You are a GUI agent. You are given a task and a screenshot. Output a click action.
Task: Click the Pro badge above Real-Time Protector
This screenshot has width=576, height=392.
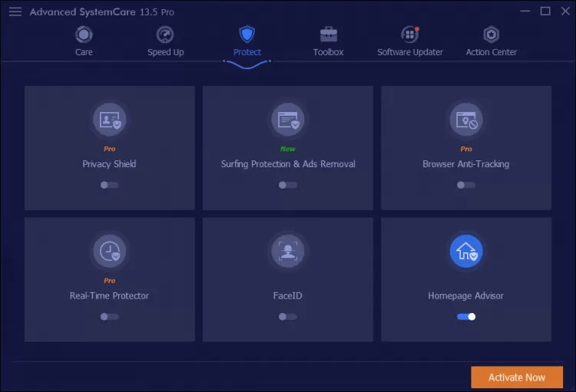point(110,281)
